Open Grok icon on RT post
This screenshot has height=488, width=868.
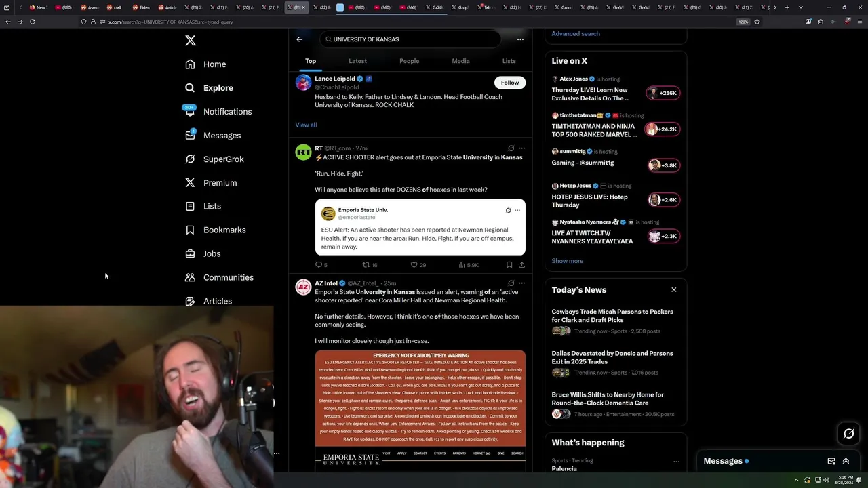[511, 148]
